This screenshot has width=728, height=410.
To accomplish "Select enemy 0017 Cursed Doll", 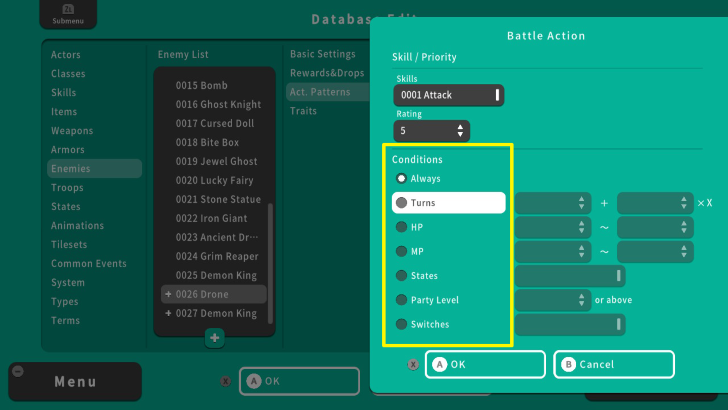I will click(214, 124).
